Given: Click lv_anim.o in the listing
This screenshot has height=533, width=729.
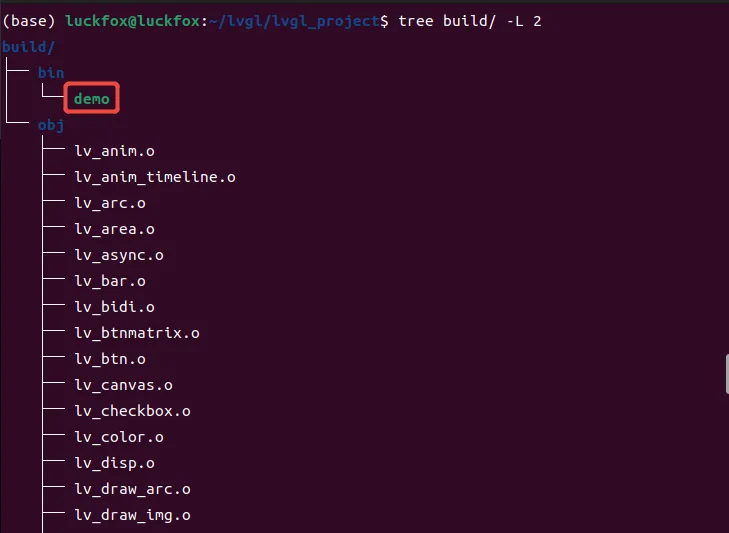Looking at the screenshot, I should [114, 151].
